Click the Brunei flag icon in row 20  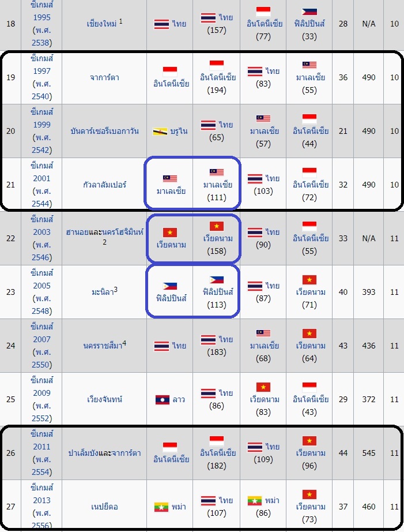160,131
